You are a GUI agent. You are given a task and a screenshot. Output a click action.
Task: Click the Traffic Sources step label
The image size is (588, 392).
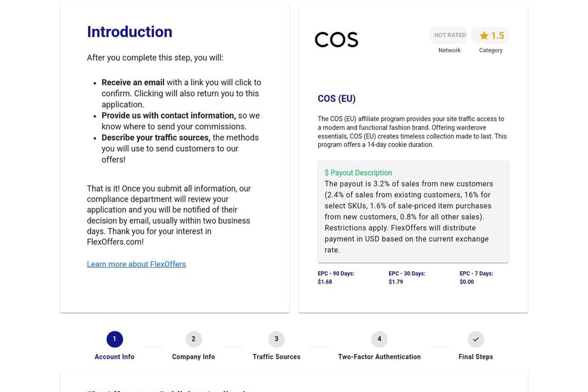point(276,357)
